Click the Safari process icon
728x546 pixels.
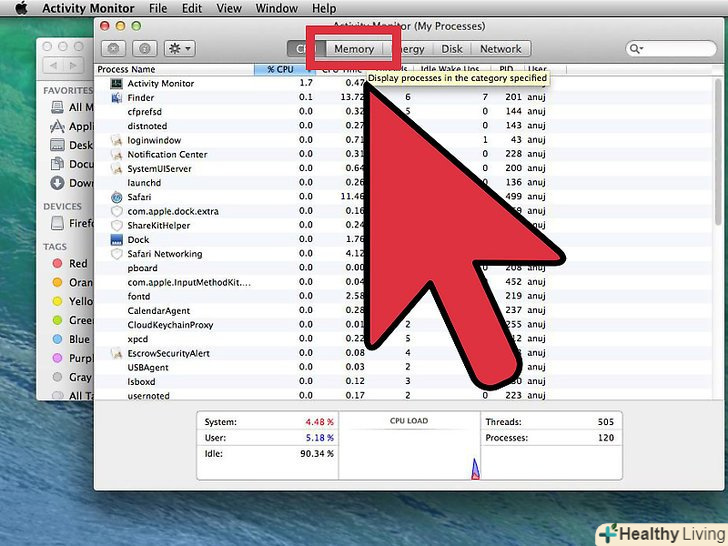117,197
